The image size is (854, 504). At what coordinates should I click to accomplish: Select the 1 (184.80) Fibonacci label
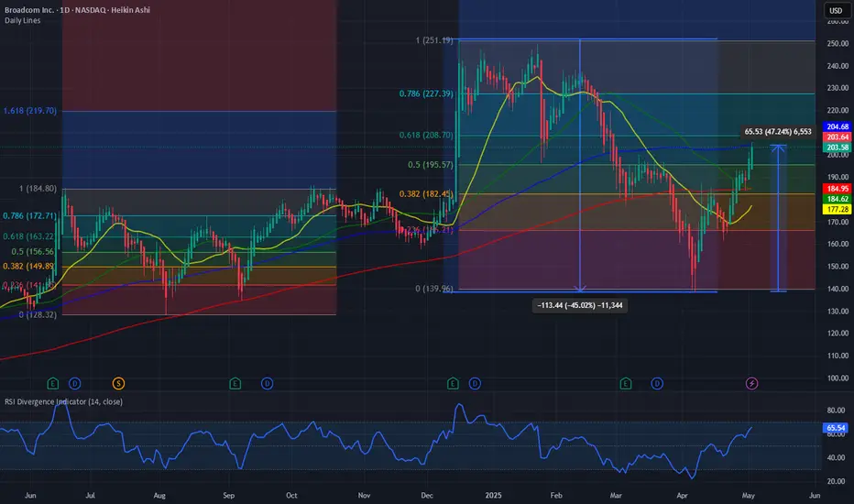[38, 189]
